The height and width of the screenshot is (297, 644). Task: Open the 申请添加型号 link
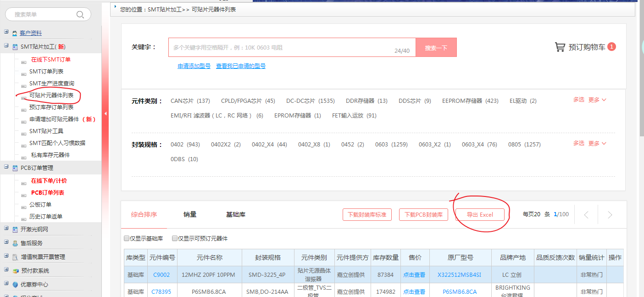(x=194, y=66)
